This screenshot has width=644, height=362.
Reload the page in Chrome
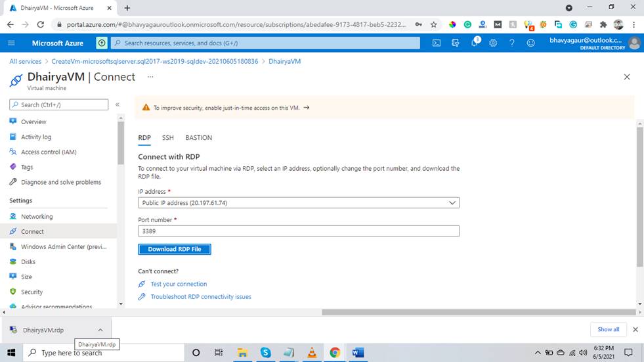coord(40,25)
